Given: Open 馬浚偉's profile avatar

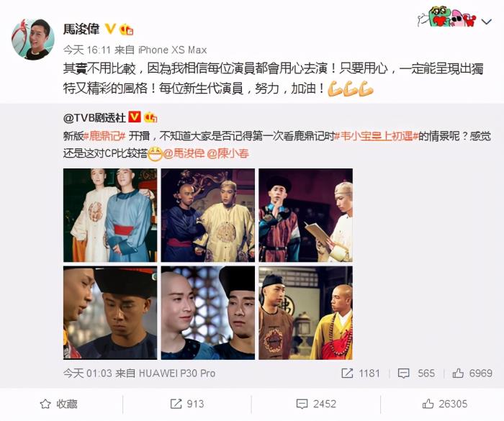Looking at the screenshot, I should coord(33,39).
